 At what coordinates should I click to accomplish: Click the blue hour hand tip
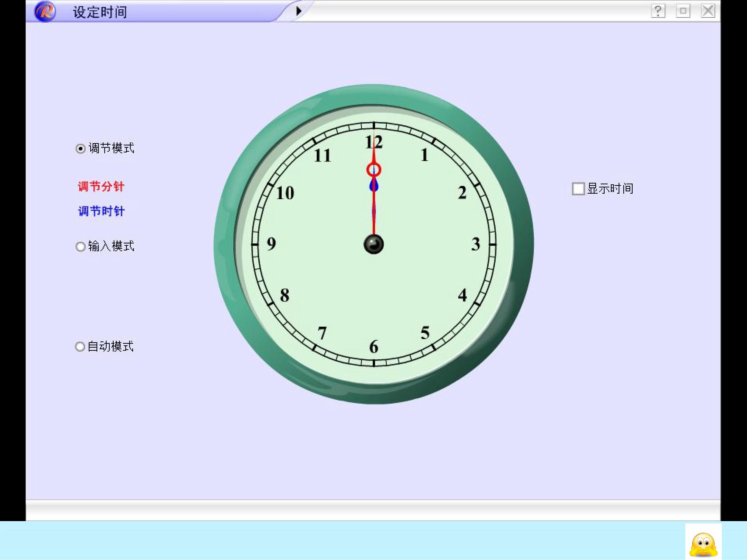[x=374, y=185]
